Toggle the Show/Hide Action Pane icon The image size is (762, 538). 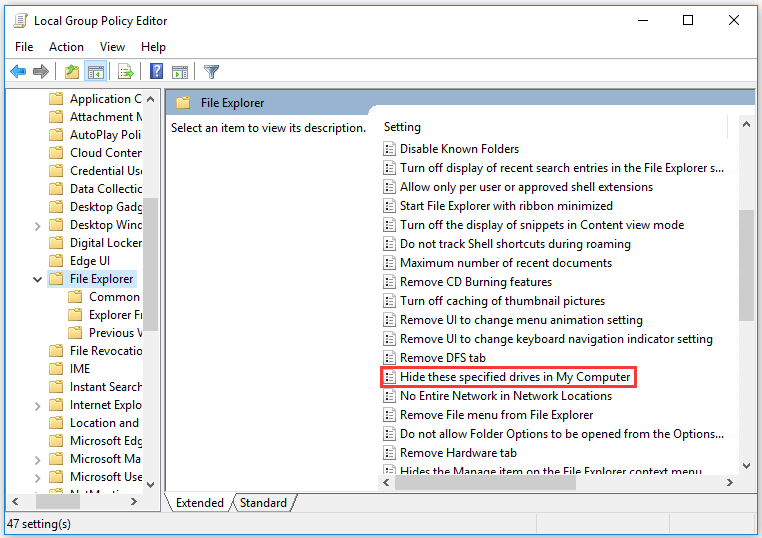180,72
